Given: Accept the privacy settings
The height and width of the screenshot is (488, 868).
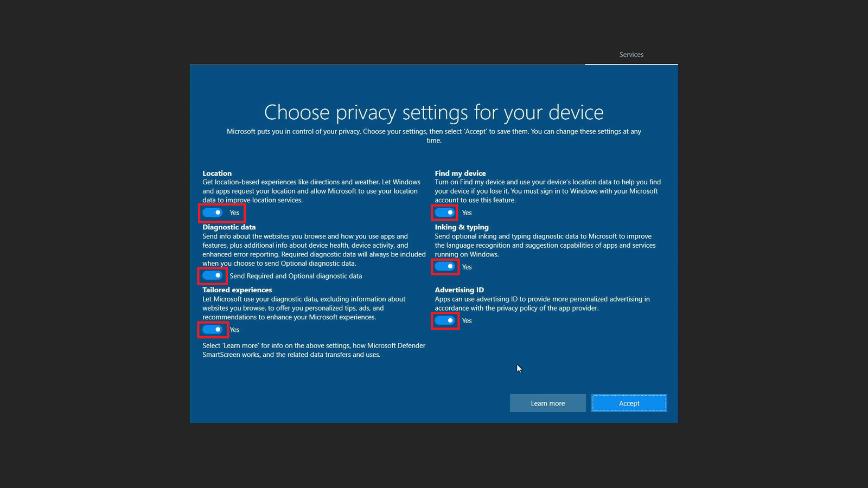Looking at the screenshot, I should coord(629,403).
